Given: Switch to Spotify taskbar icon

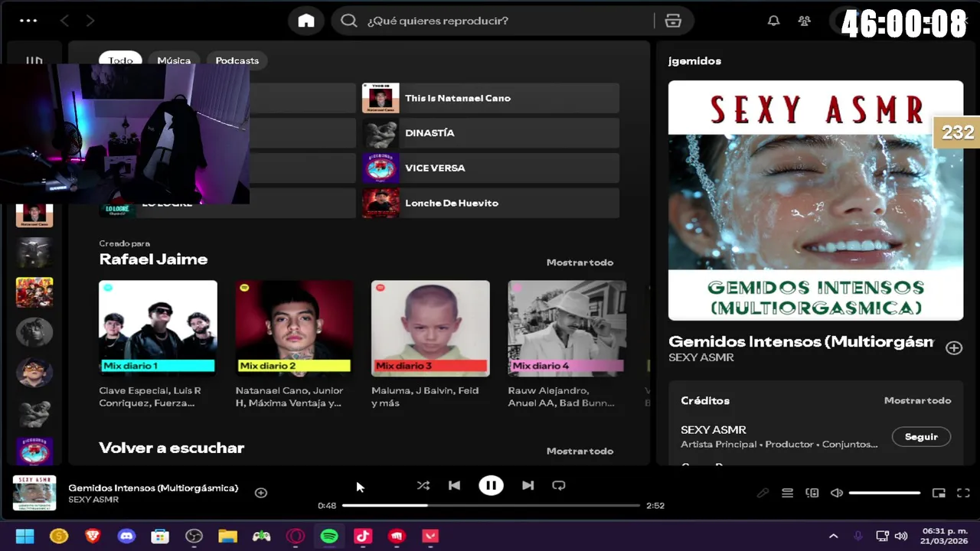Looking at the screenshot, I should coord(329,536).
